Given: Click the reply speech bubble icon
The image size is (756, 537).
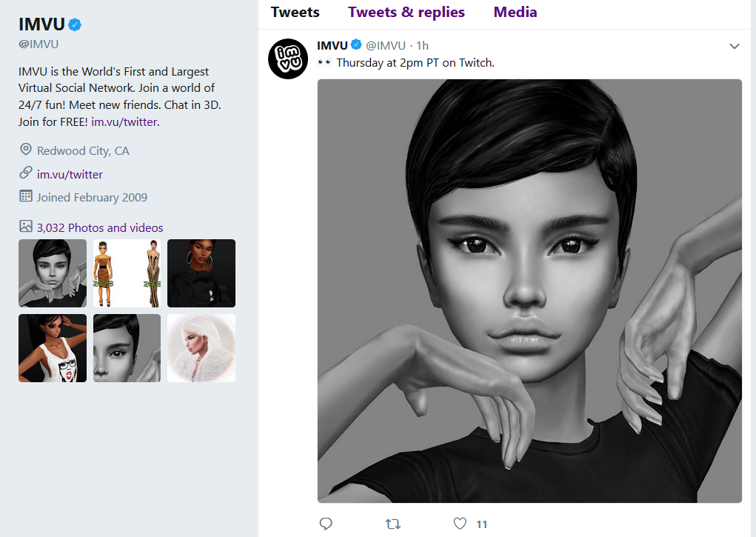Looking at the screenshot, I should click(x=326, y=524).
